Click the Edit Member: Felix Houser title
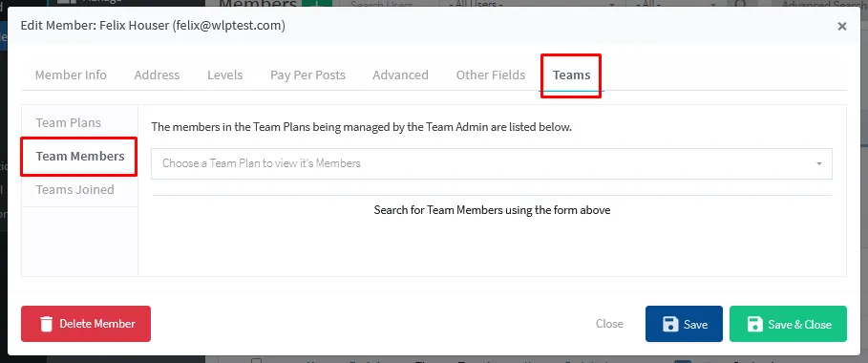 (x=153, y=26)
